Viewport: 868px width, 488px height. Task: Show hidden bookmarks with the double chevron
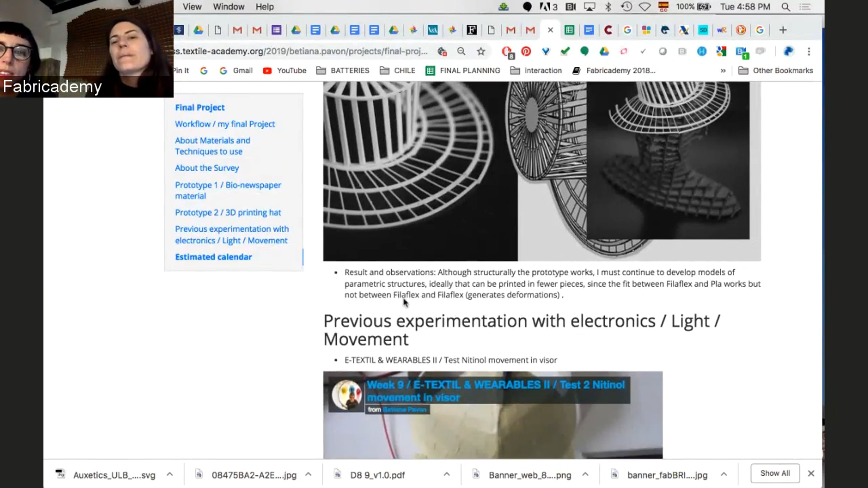pos(723,70)
